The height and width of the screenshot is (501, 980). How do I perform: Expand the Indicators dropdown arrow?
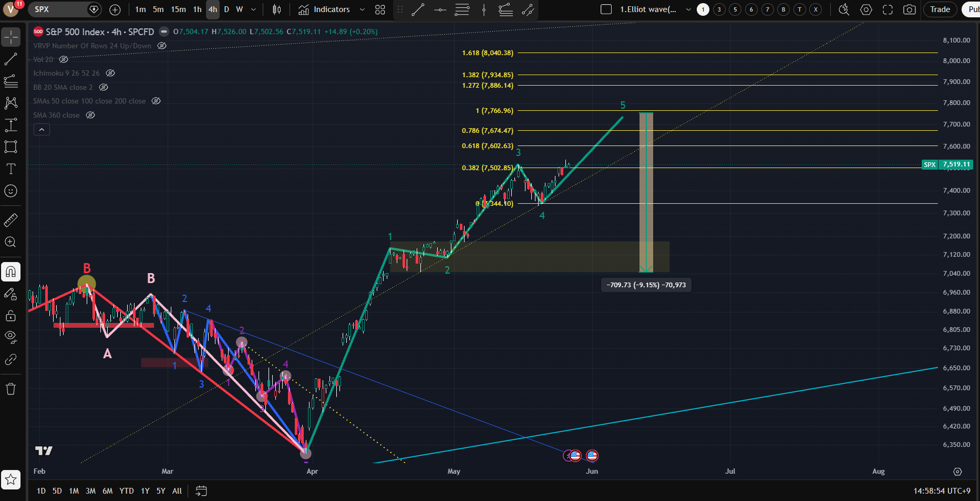[362, 9]
